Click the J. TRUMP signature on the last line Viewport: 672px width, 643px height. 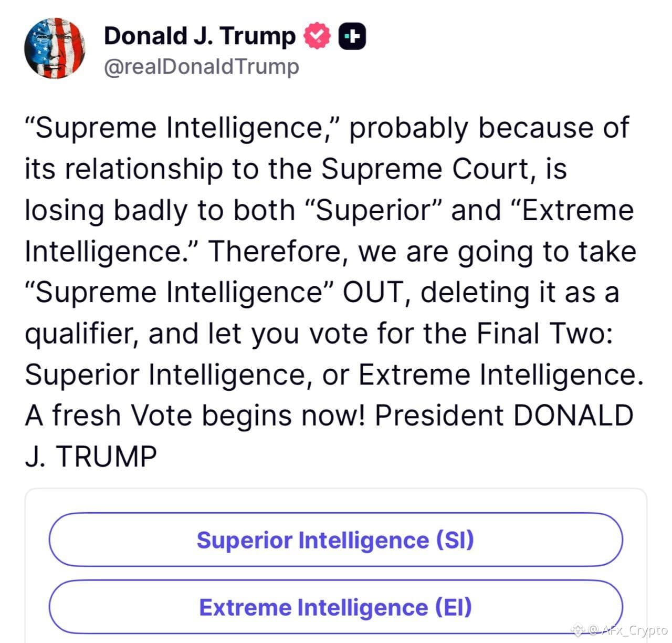pos(91,456)
